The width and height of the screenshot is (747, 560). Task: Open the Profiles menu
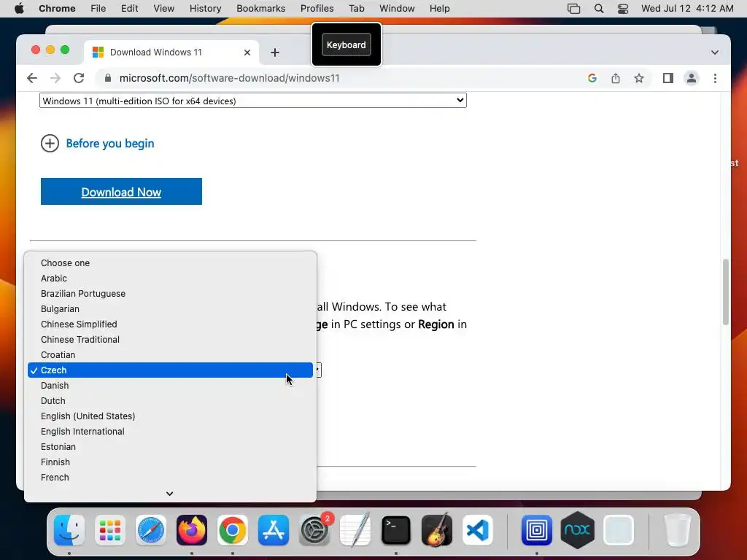tap(317, 9)
